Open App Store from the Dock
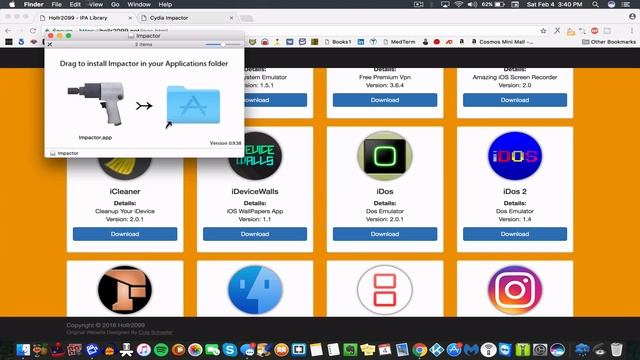640x360 pixels. tap(454, 350)
